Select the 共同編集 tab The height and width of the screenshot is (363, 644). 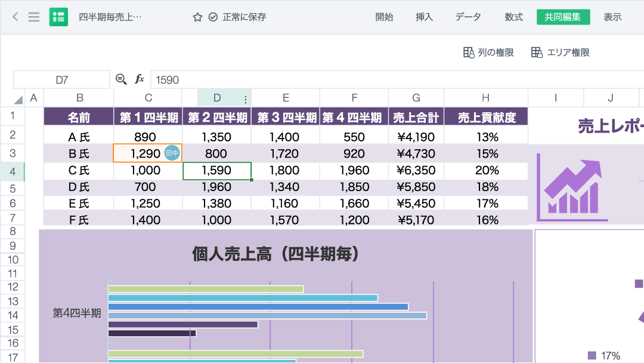coord(563,17)
